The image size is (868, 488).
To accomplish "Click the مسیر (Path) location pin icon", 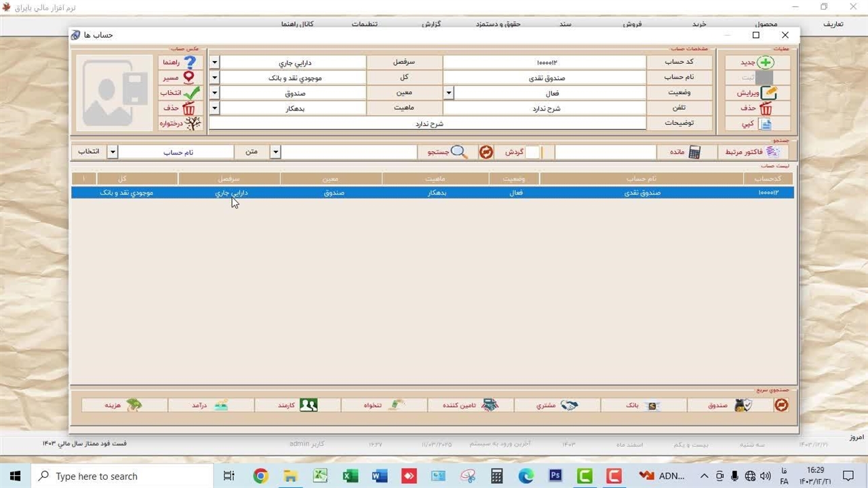I will [x=189, y=78].
